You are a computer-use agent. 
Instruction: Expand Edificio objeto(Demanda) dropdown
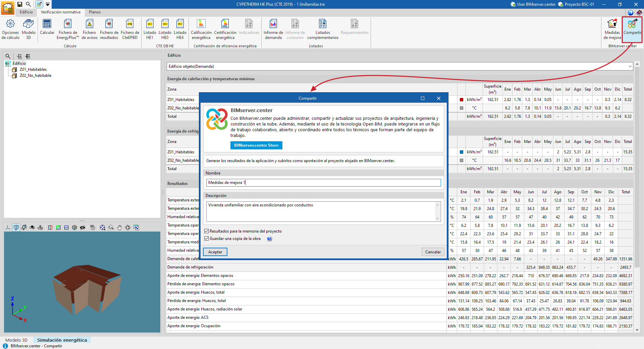tap(630, 66)
